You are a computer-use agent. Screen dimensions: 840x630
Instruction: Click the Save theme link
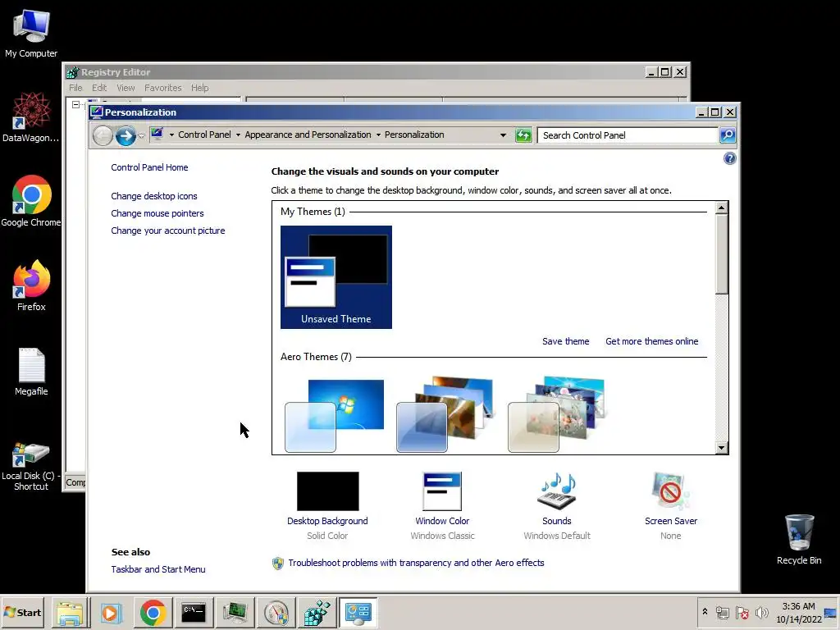point(565,341)
